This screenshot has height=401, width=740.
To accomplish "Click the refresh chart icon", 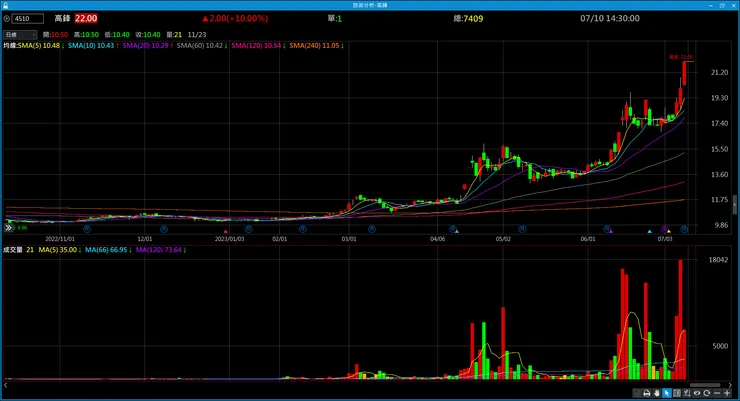I will (x=706, y=393).
